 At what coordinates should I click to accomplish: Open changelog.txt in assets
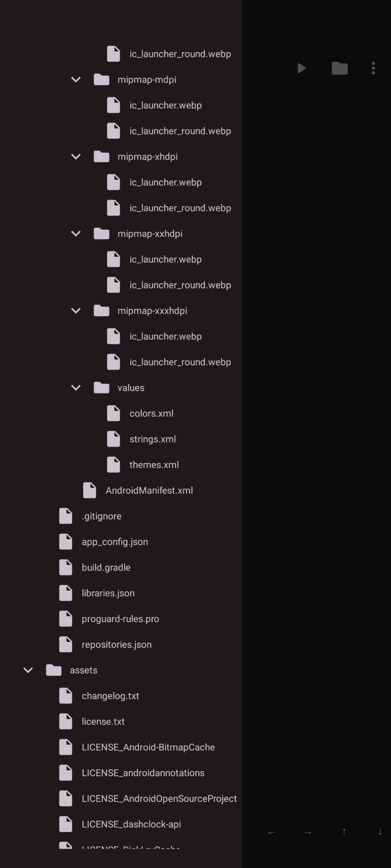coord(110,696)
